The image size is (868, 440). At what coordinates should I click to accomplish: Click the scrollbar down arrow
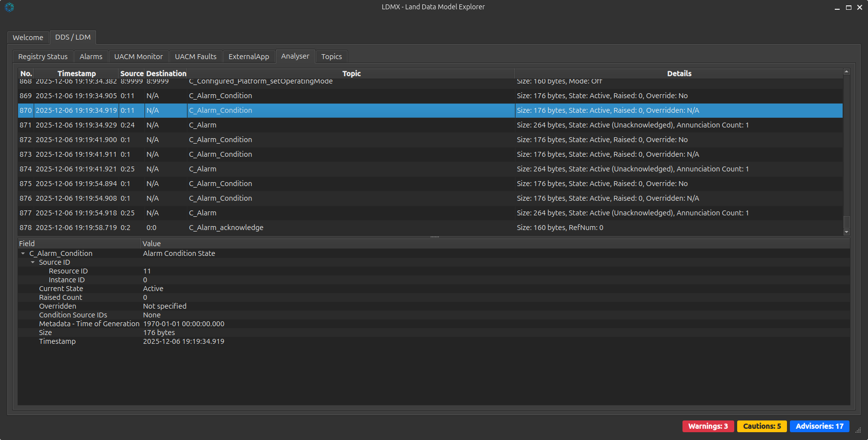(847, 231)
